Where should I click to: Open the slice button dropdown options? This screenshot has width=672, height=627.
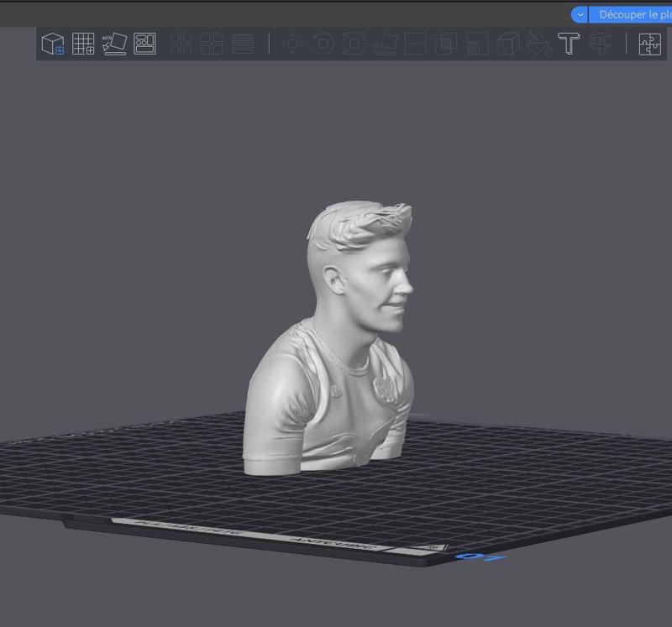click(580, 14)
